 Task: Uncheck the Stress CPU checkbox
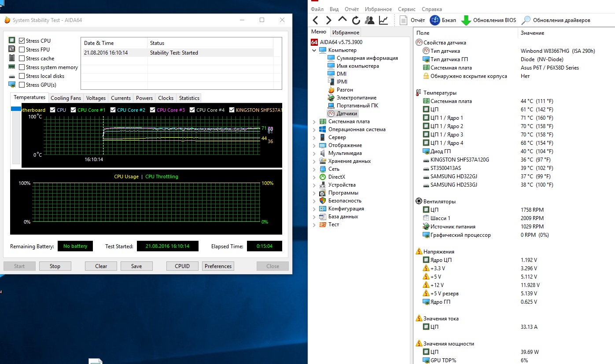coord(22,41)
